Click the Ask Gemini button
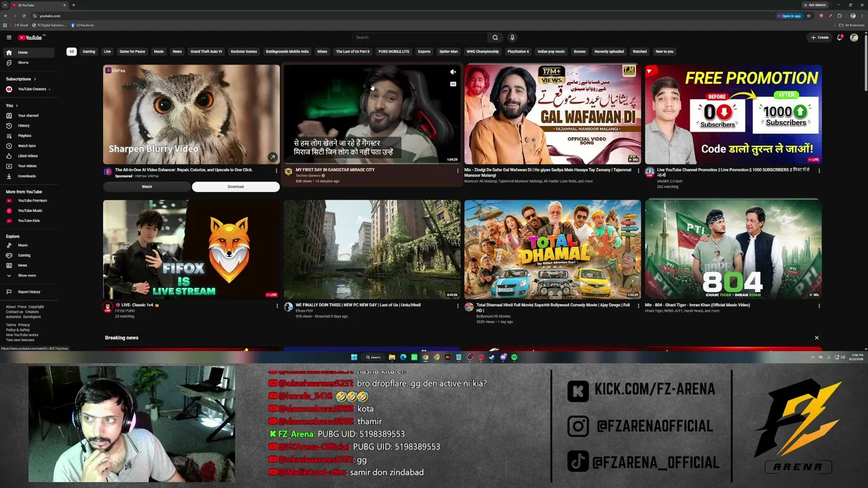Viewport: 868px width, 488px height. point(814,5)
